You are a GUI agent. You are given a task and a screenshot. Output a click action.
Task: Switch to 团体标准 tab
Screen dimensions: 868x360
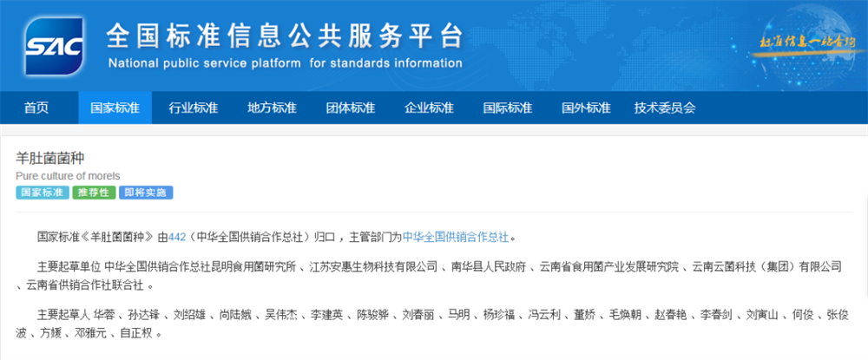(350, 108)
